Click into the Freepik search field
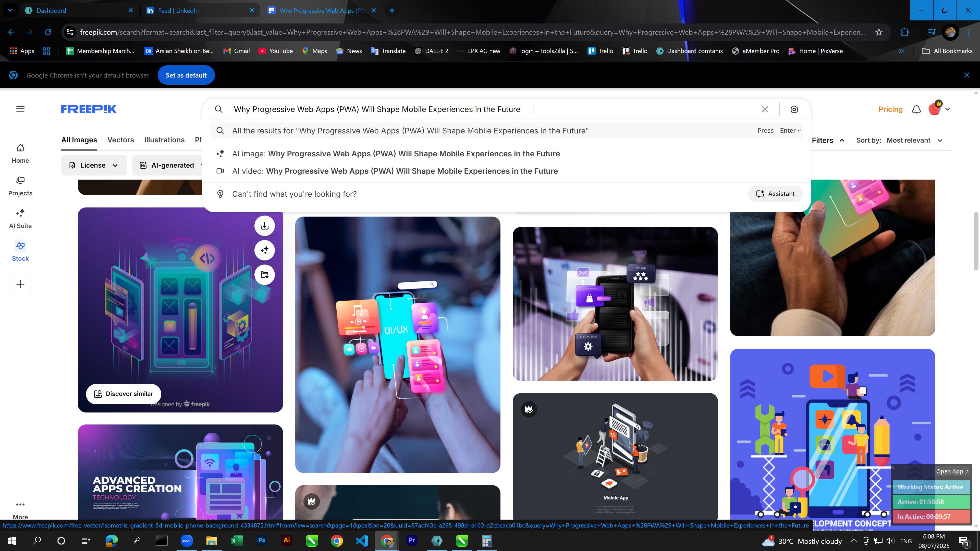This screenshot has width=980, height=551. (491, 109)
